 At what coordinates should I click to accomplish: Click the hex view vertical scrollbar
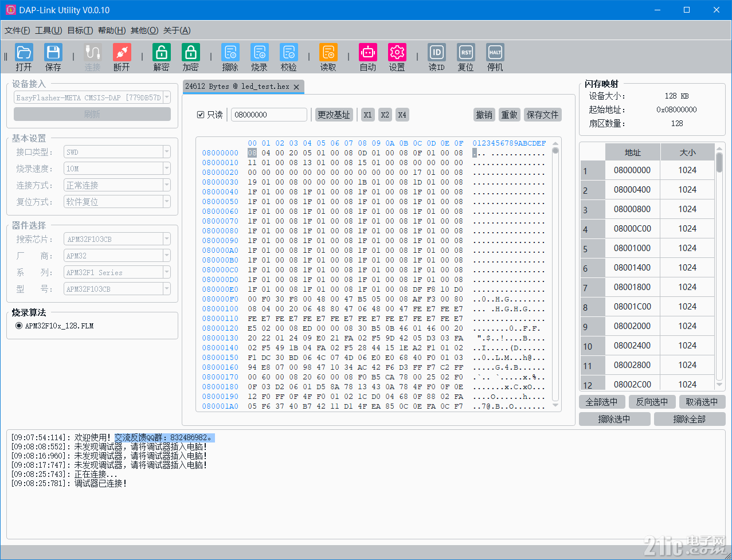tap(555, 274)
